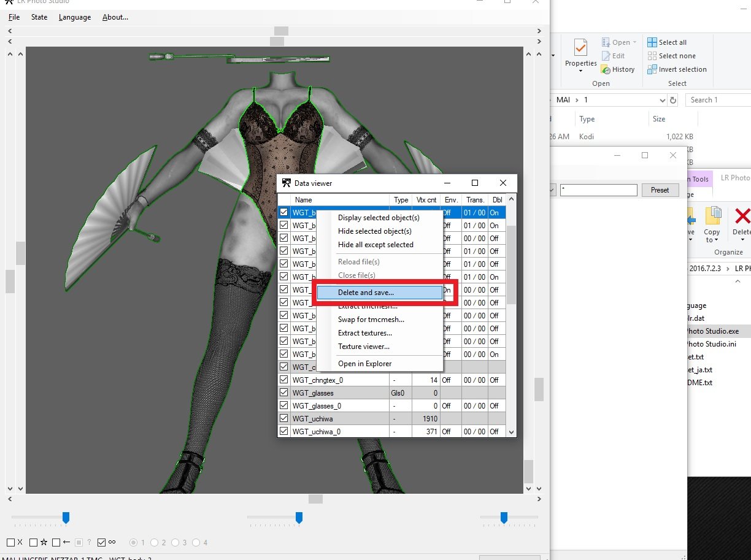
Task: Expand the address bar path dropdown
Action: [x=662, y=100]
